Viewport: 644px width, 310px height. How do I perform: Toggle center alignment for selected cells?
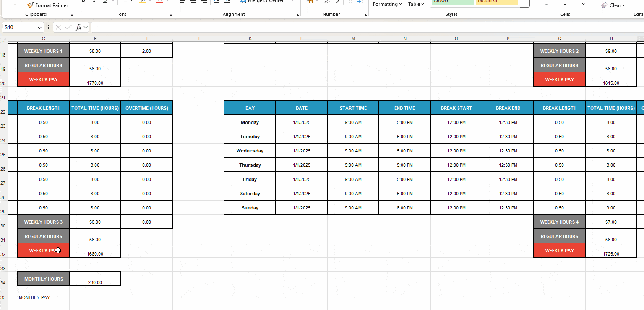[193, 2]
